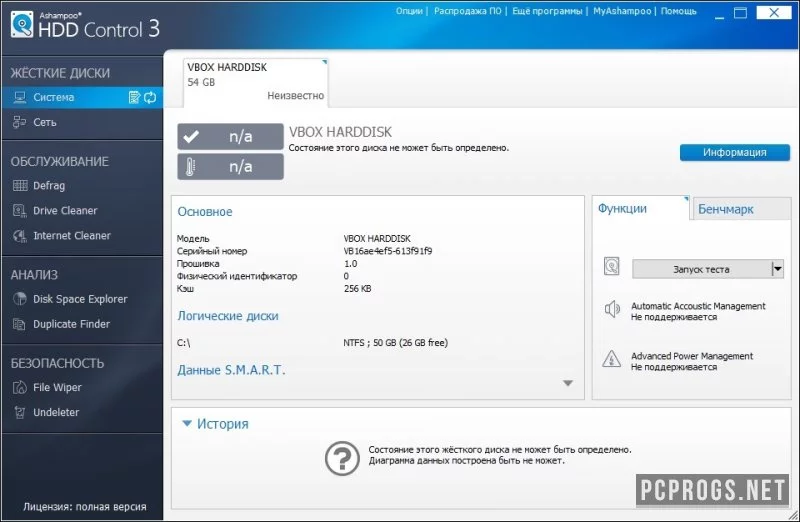800x522 pixels.
Task: Open the Система sidebar entry
Action: point(82,97)
